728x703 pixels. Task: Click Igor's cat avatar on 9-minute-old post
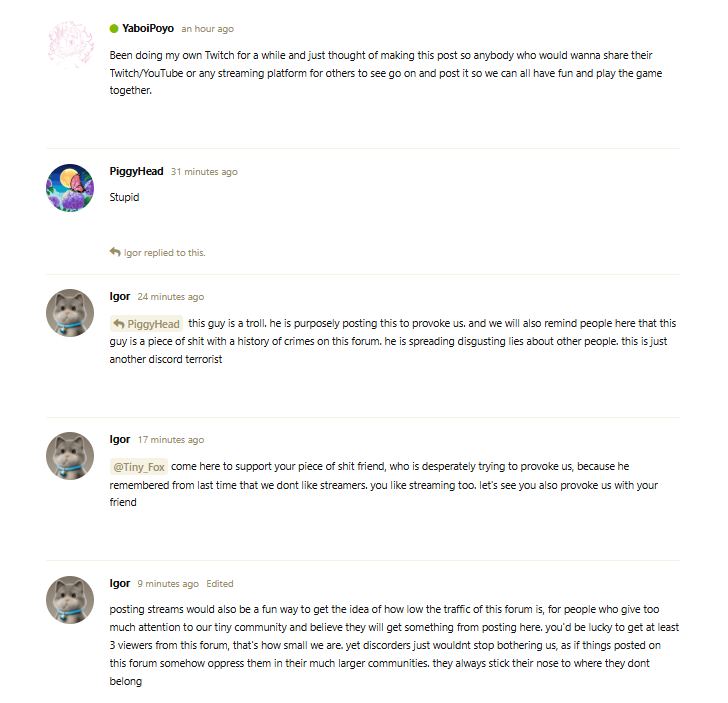click(70, 599)
